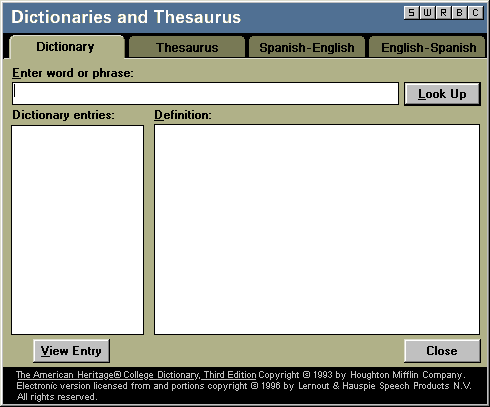Viewport: 490px width, 407px height.
Task: Click inside the Definition text area
Action: 317,229
